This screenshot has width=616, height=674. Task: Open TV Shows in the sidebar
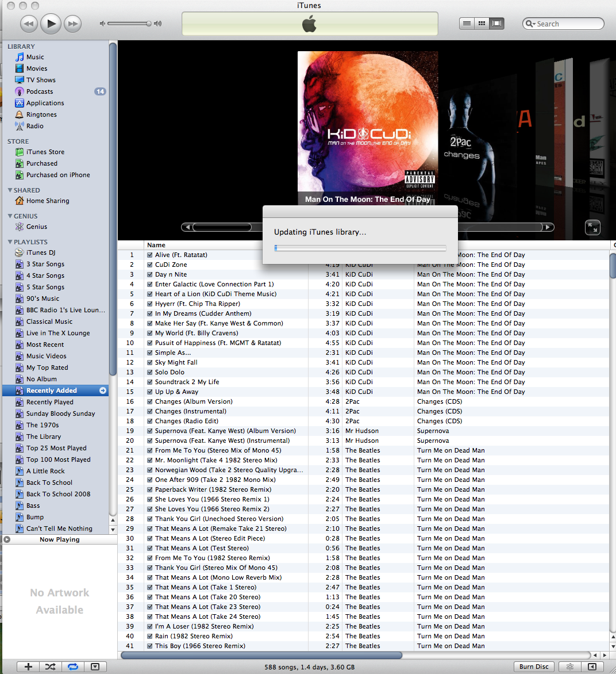pos(41,80)
